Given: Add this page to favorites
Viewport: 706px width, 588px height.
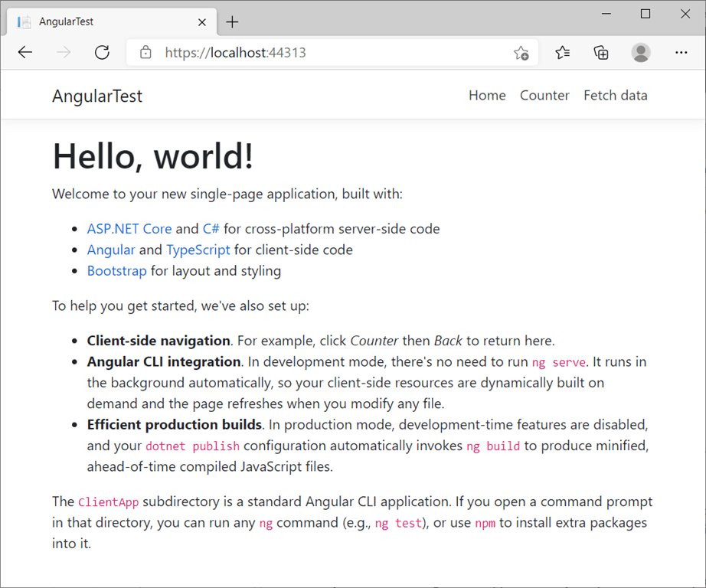Looking at the screenshot, I should 521,52.
